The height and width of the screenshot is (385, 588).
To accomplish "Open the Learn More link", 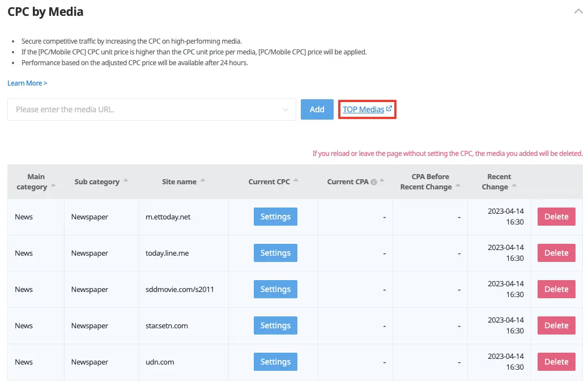I will (x=27, y=83).
